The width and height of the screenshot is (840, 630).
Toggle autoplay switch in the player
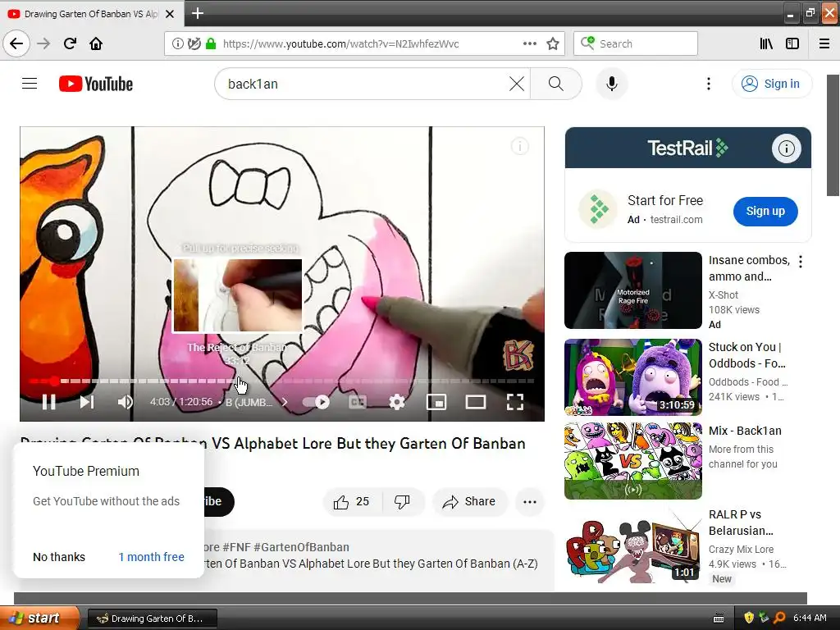(x=316, y=402)
